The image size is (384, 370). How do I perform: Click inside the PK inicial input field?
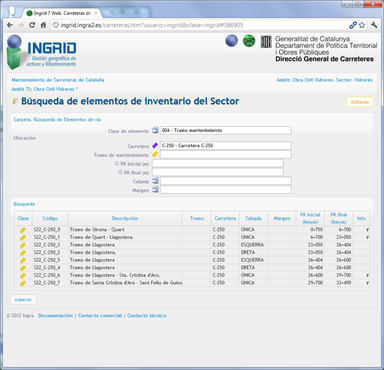[x=218, y=163]
